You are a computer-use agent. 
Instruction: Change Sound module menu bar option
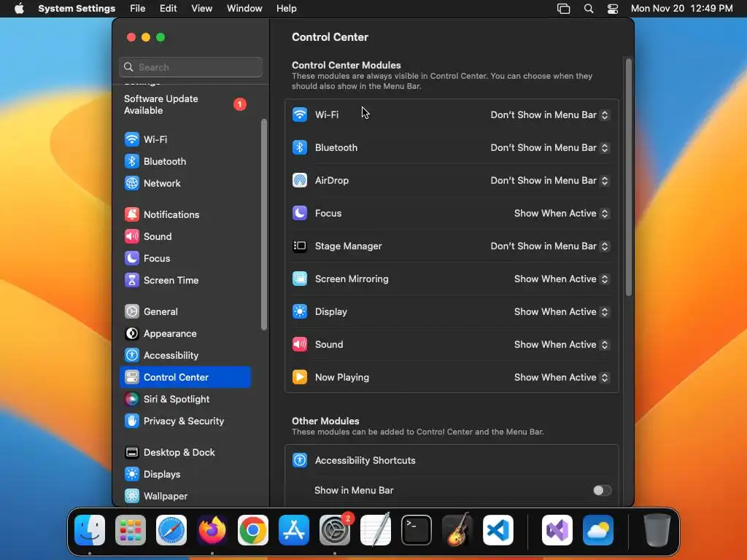point(562,345)
